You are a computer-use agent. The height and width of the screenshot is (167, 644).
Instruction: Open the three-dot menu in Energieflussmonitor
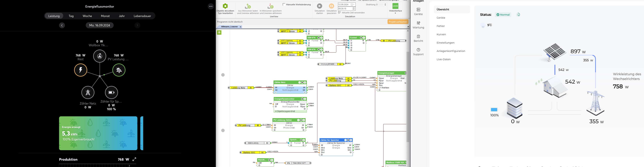(211, 7)
